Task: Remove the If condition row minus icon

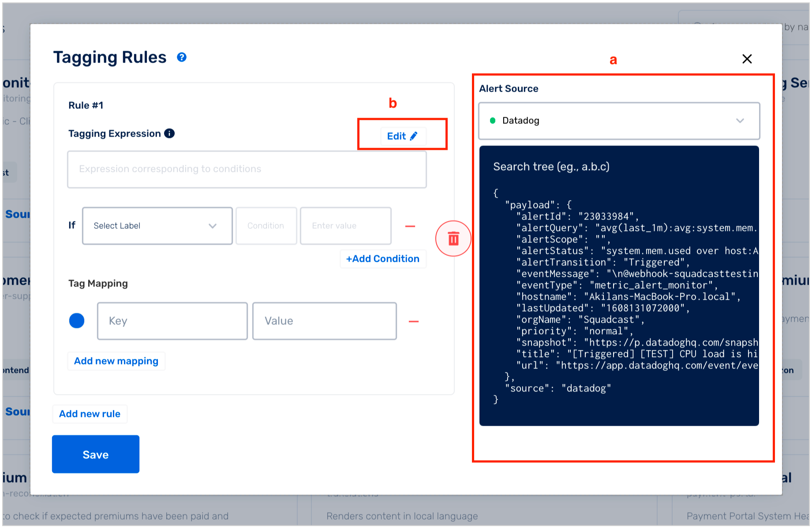Action: [x=410, y=226]
